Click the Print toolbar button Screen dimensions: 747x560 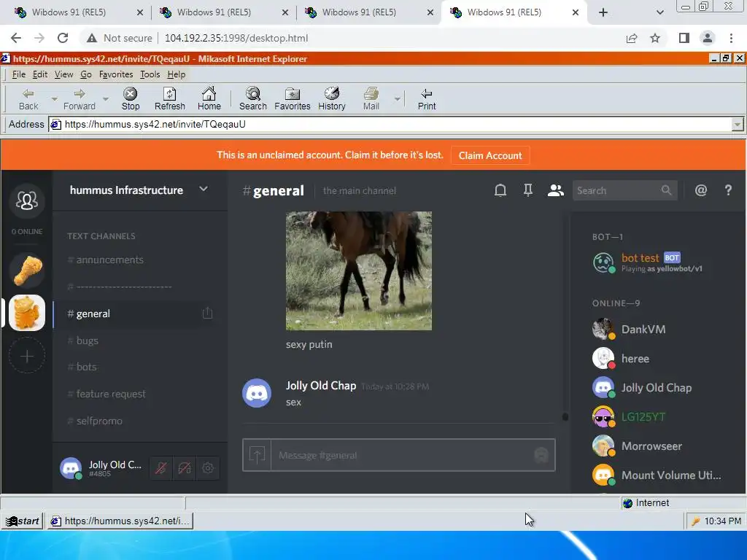pos(426,99)
